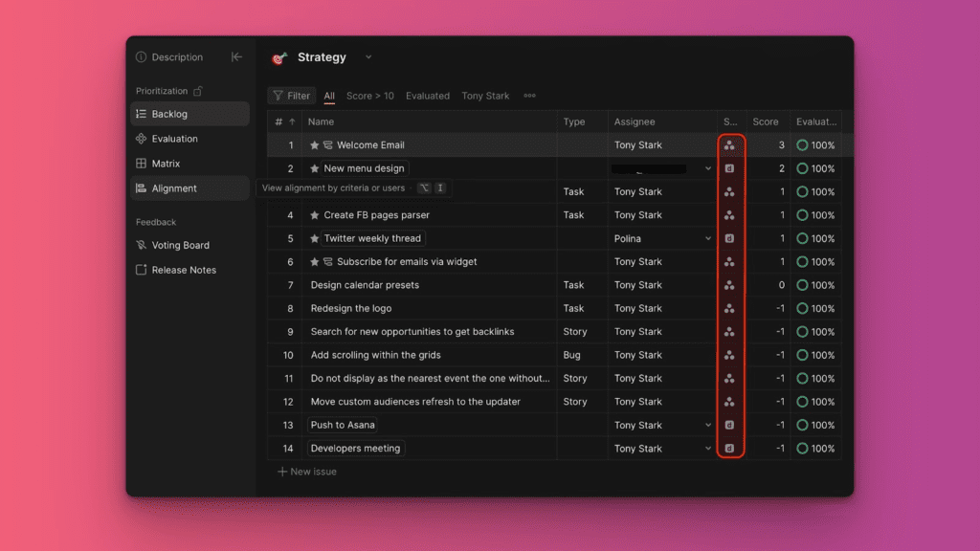The width and height of the screenshot is (980, 551).
Task: Click the Strategy target logo icon
Action: click(279, 58)
